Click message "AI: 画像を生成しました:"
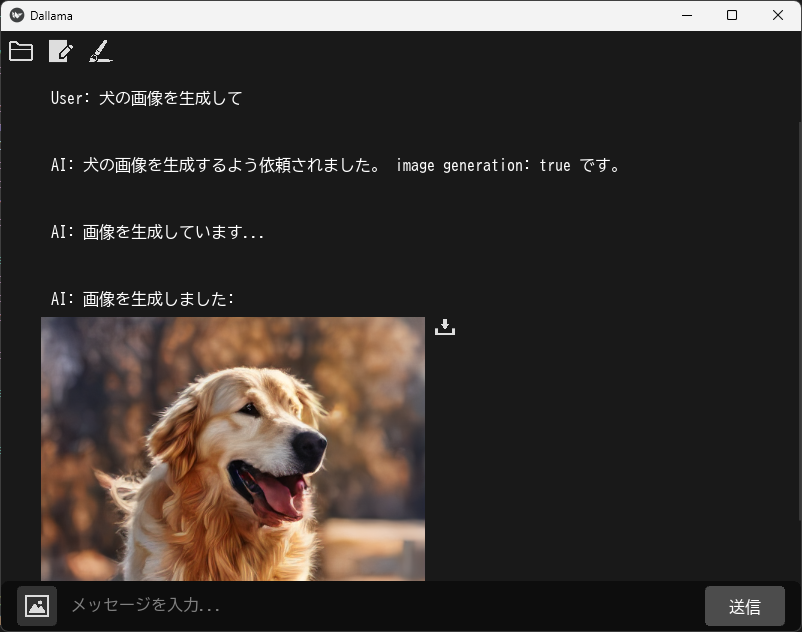This screenshot has width=802, height=632. click(x=143, y=299)
